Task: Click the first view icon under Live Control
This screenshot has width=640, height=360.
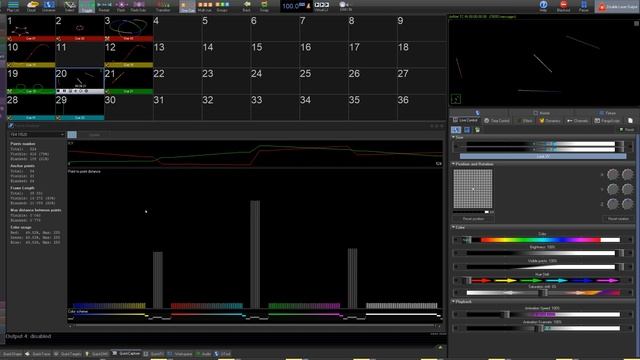Action: (456, 130)
